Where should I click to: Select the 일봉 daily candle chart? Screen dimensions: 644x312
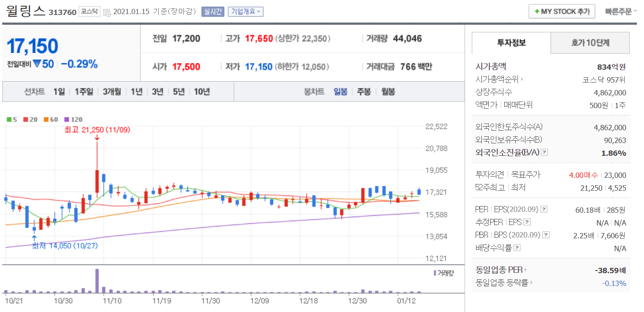click(340, 92)
